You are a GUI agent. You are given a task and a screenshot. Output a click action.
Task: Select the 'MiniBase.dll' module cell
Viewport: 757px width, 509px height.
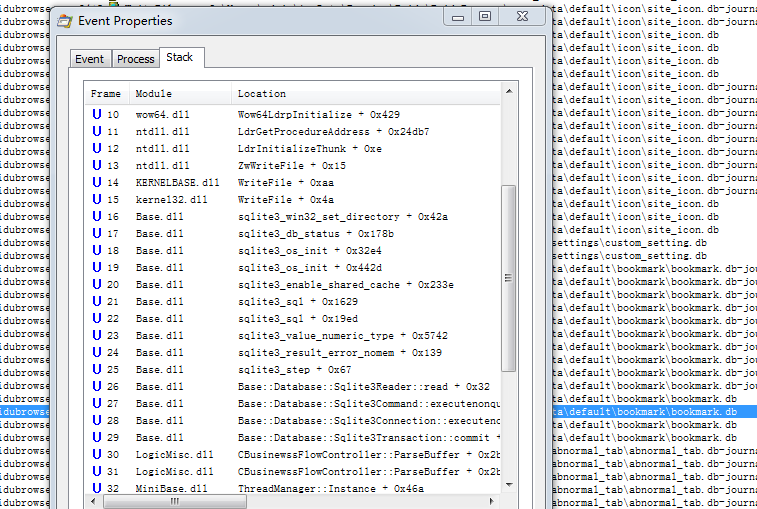point(171,488)
